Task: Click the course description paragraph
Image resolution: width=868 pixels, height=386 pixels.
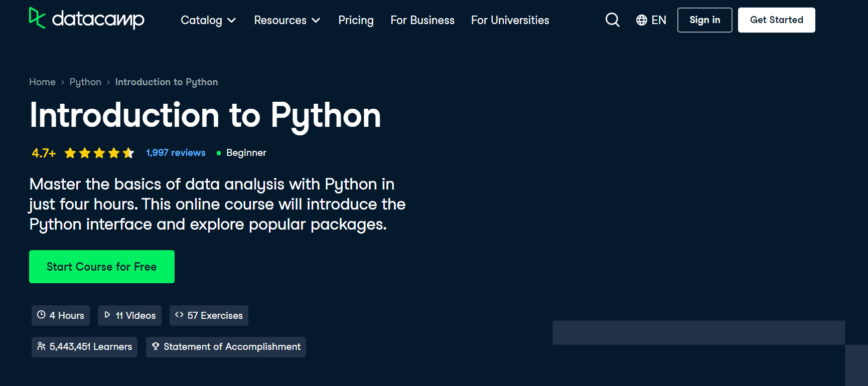Action: point(217,204)
